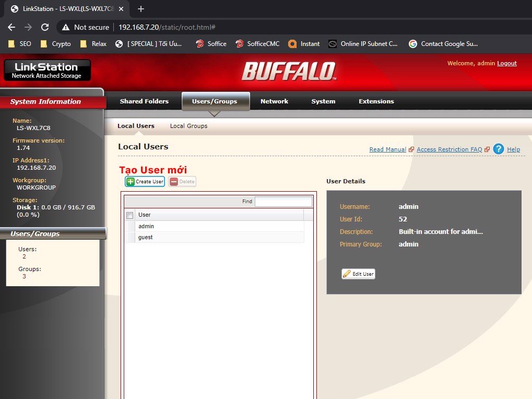Click the Users count in sidebar

(x=24, y=256)
